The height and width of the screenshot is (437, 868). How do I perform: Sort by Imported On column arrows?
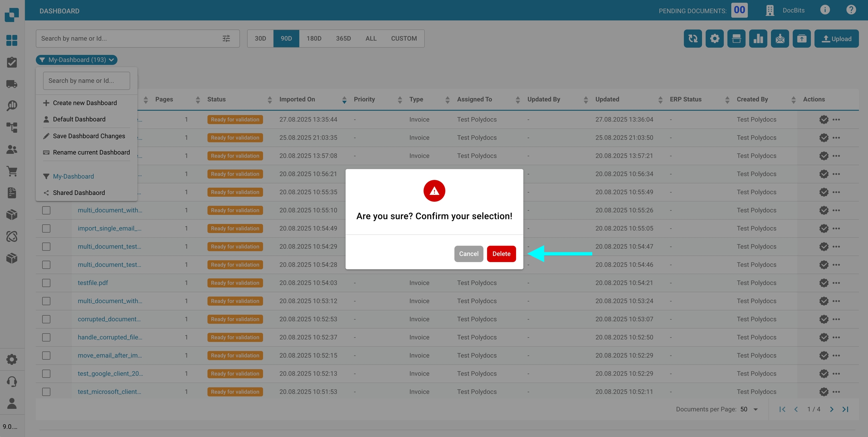pos(344,100)
